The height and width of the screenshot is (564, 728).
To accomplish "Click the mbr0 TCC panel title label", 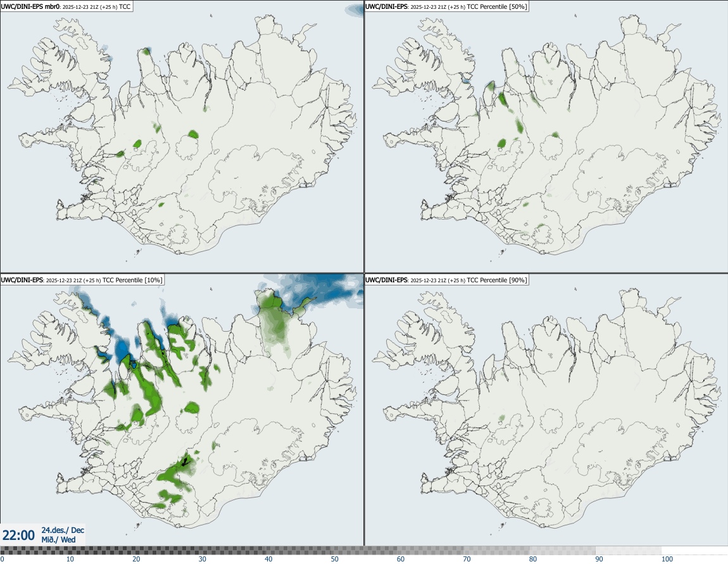I will [66, 7].
